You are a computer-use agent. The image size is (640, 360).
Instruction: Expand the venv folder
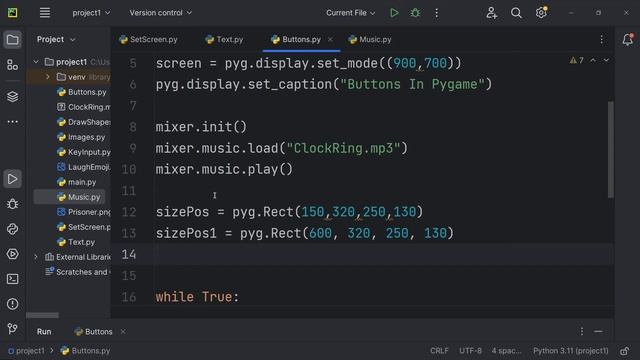point(48,77)
